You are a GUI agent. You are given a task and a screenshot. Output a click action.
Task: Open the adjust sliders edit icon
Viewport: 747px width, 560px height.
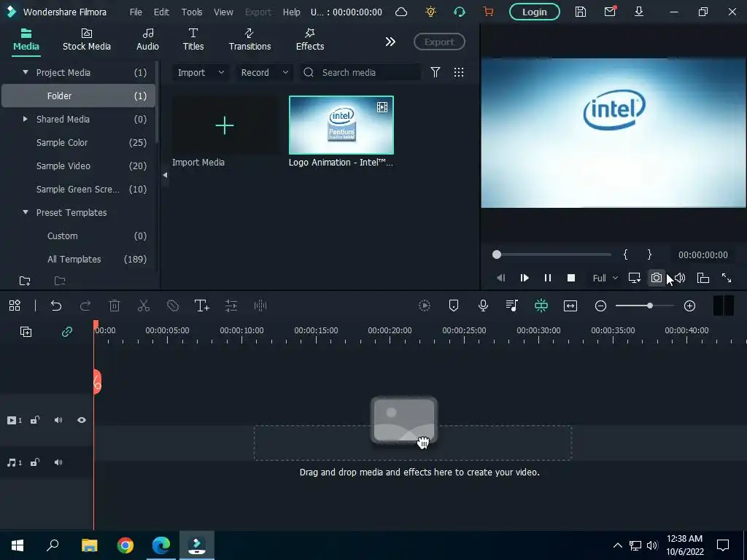[x=231, y=306]
